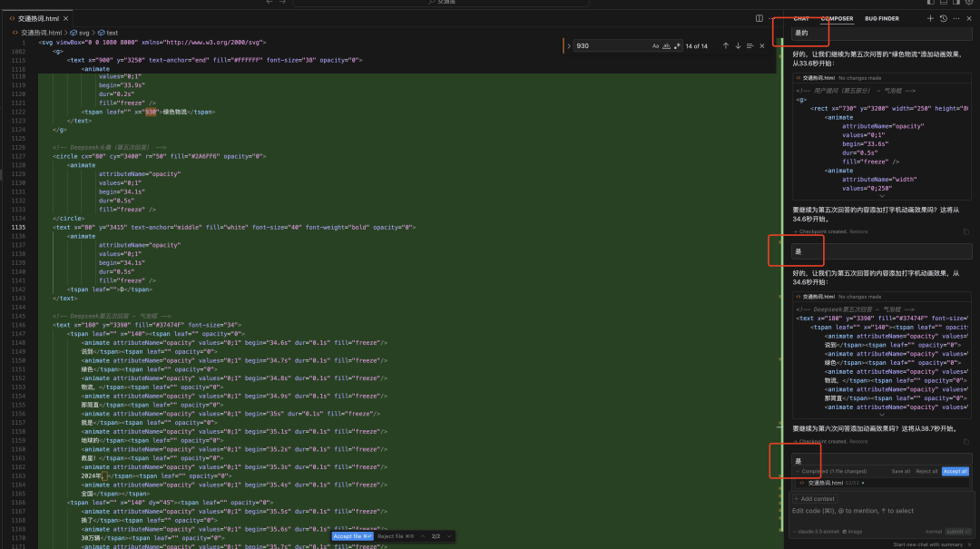
Task: Go to previous diff with up chevron
Action: click(423, 536)
